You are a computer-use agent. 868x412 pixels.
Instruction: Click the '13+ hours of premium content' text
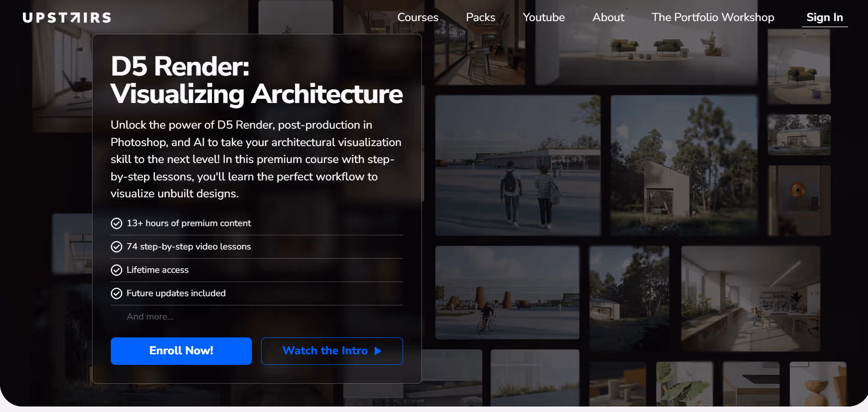[x=189, y=223]
